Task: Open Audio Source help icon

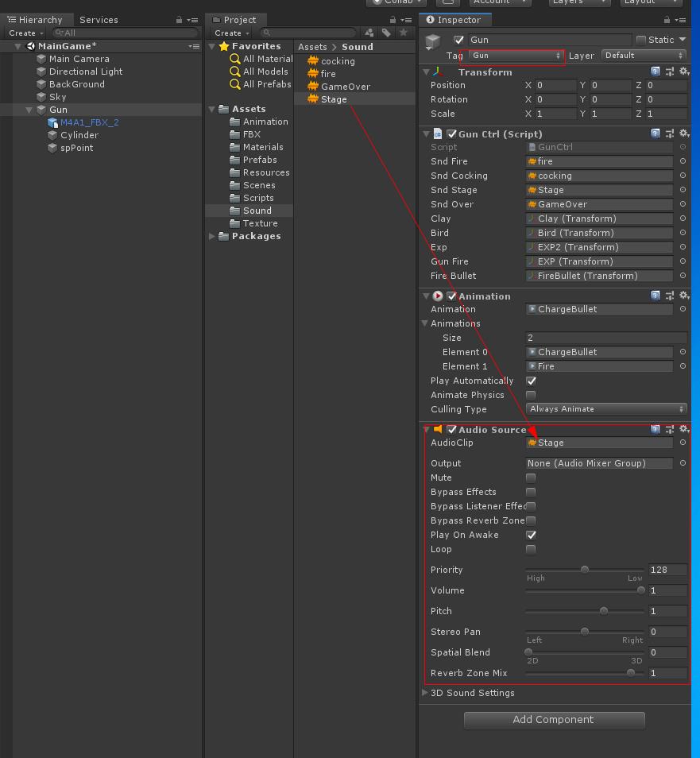Action: pyautogui.click(x=655, y=429)
